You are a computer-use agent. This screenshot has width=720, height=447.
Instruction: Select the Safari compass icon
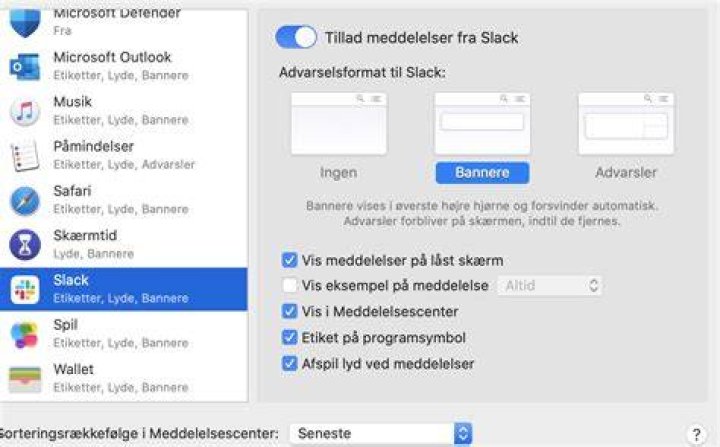tap(25, 201)
